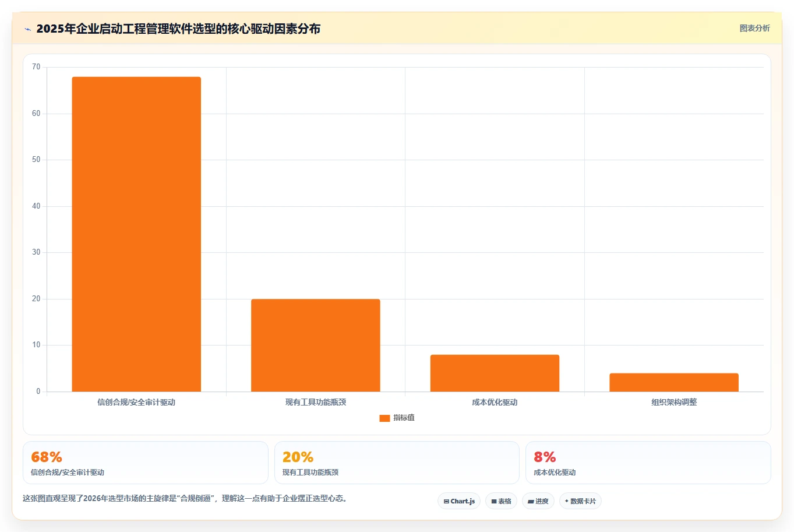Open the 20% data card
794x532 pixels.
(x=397, y=463)
